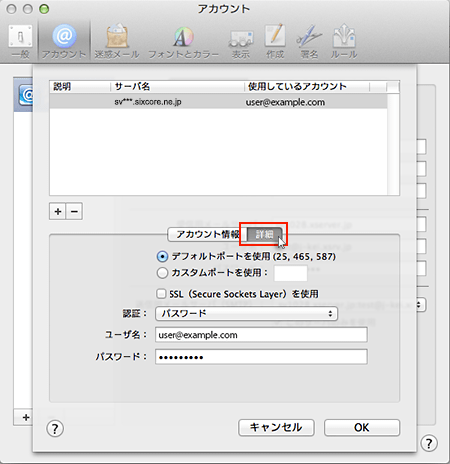Open the 一般 General preferences icon
The width and height of the screenshot is (450, 464).
point(20,41)
